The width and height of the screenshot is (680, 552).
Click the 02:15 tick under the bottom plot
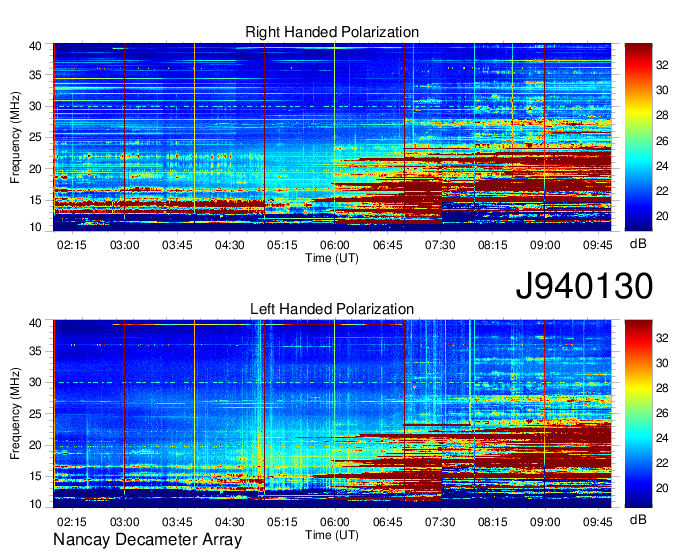click(x=72, y=522)
